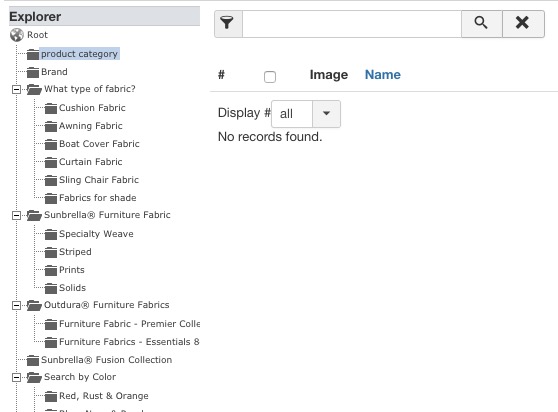Click the Curtain Fabric folder icon

[51, 162]
